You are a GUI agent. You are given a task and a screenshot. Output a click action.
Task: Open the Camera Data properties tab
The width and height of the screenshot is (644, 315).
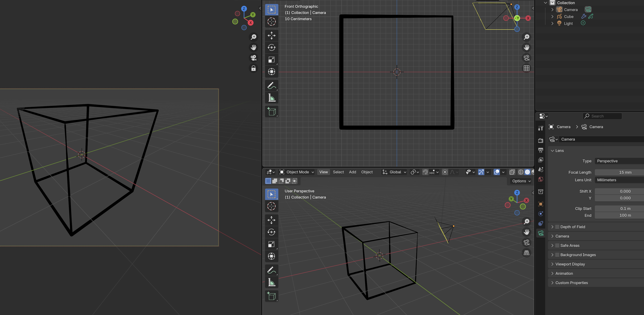(541, 233)
